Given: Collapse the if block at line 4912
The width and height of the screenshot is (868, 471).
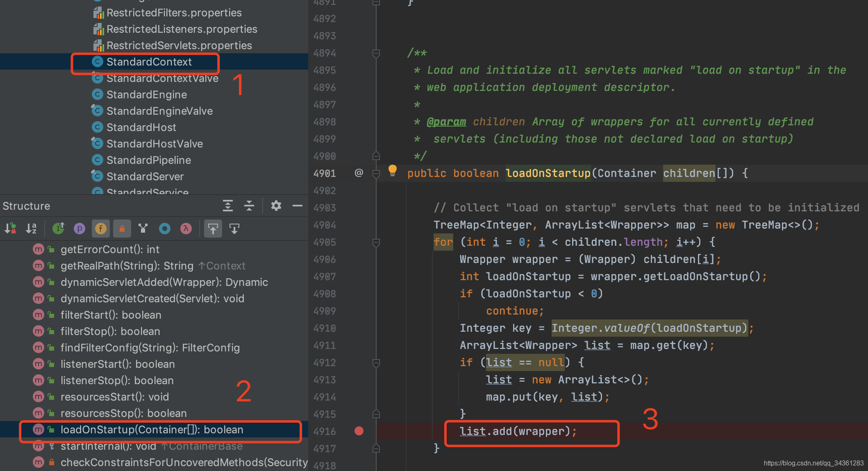Looking at the screenshot, I should pyautogui.click(x=376, y=363).
